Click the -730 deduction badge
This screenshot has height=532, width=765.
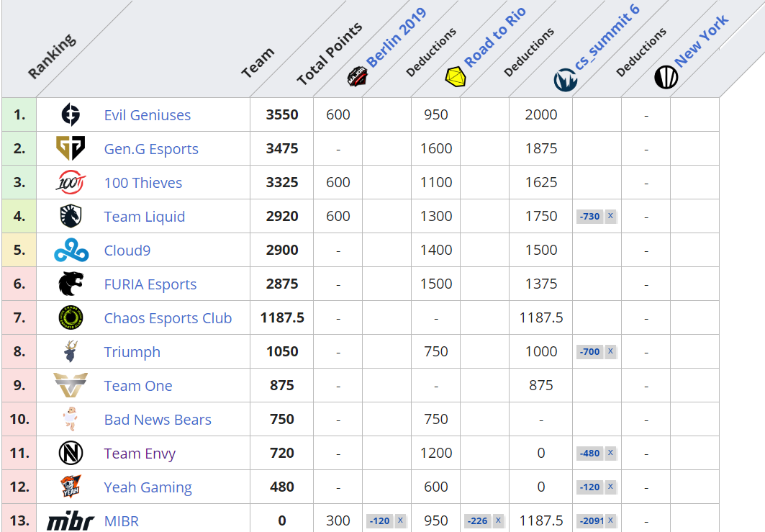590,216
